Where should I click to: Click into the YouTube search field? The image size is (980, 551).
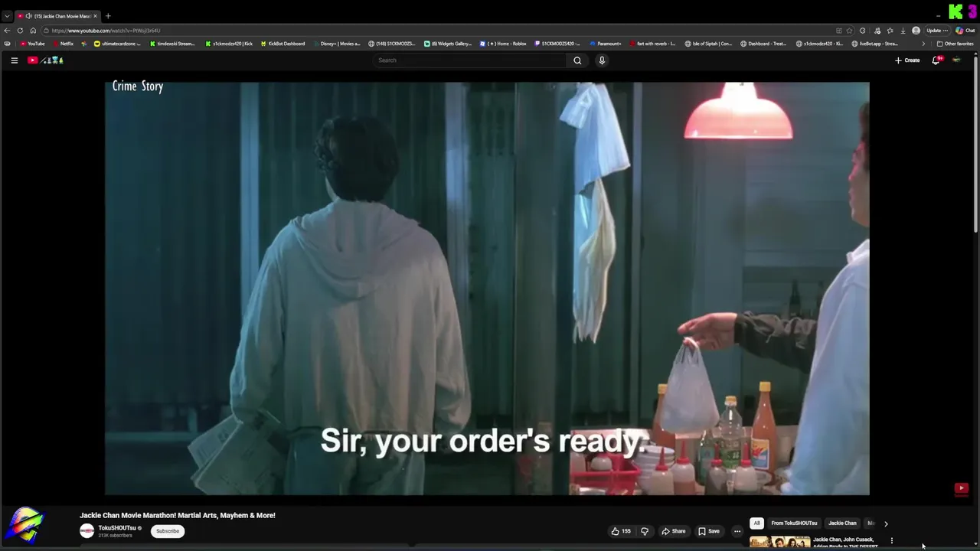(x=471, y=60)
